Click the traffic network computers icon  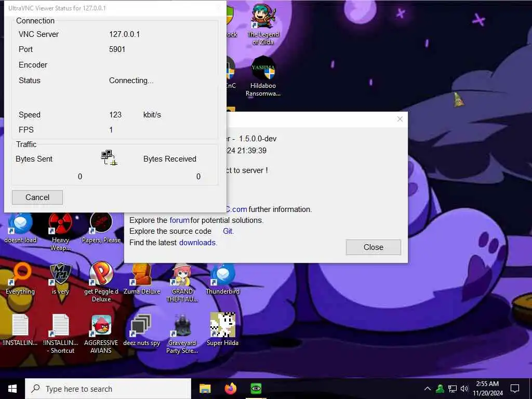point(109,158)
